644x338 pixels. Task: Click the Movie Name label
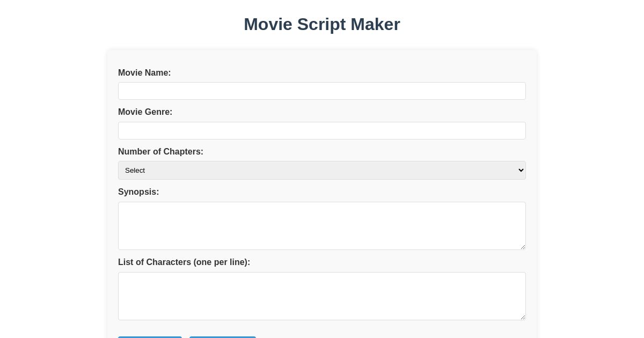pos(144,73)
